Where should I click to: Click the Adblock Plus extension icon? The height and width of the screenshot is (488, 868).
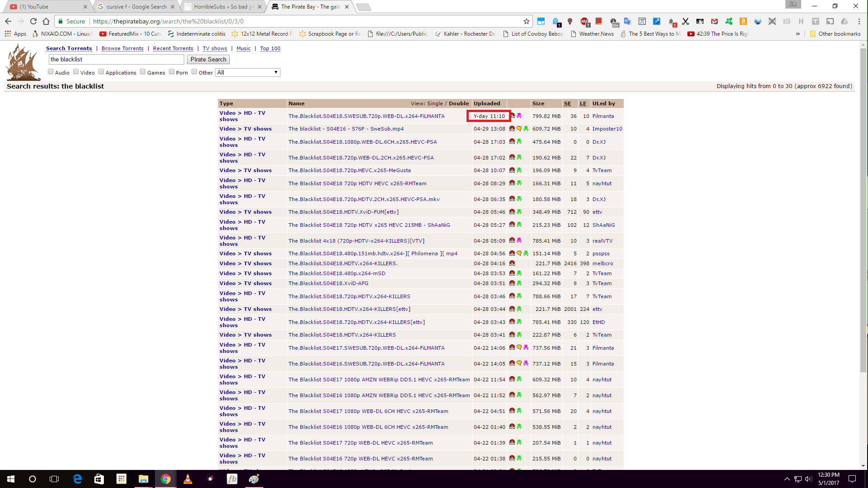coord(584,21)
